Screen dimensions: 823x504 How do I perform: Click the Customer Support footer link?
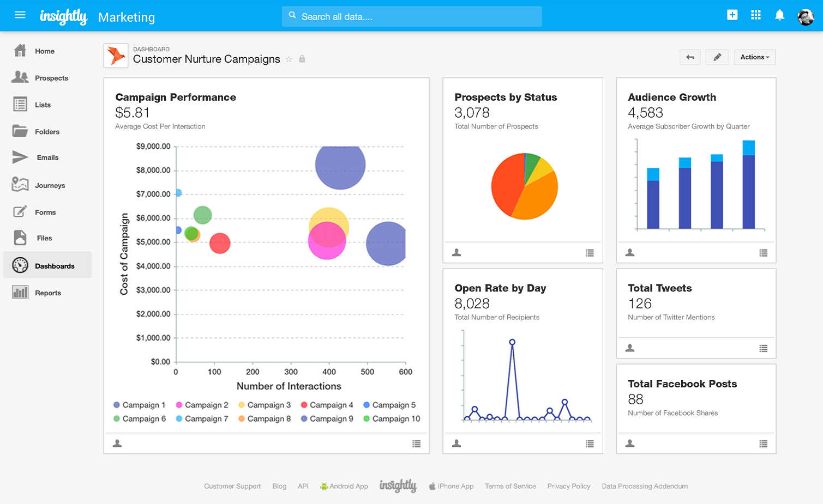coord(232,486)
